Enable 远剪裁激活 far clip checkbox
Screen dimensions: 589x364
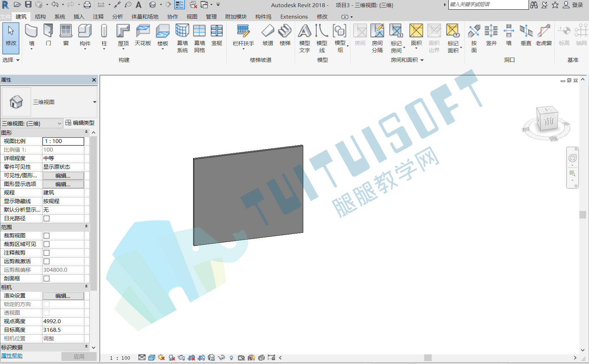click(x=46, y=261)
